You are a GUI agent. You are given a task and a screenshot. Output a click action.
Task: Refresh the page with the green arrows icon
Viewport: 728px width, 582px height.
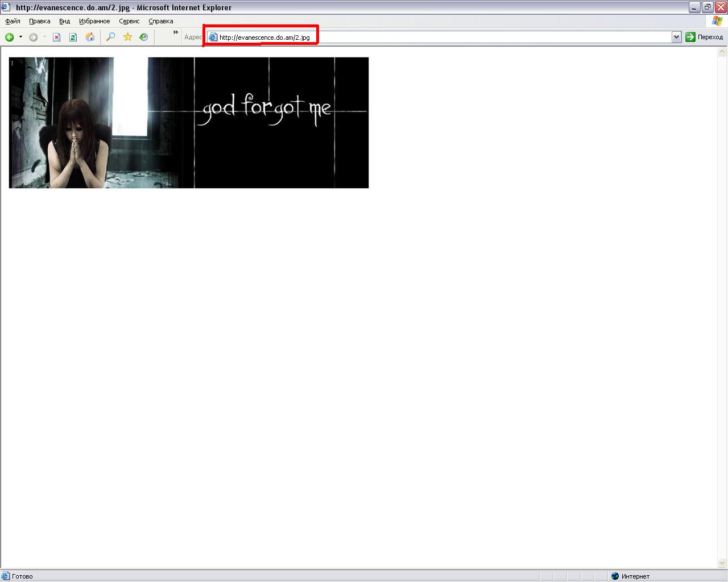tap(73, 37)
